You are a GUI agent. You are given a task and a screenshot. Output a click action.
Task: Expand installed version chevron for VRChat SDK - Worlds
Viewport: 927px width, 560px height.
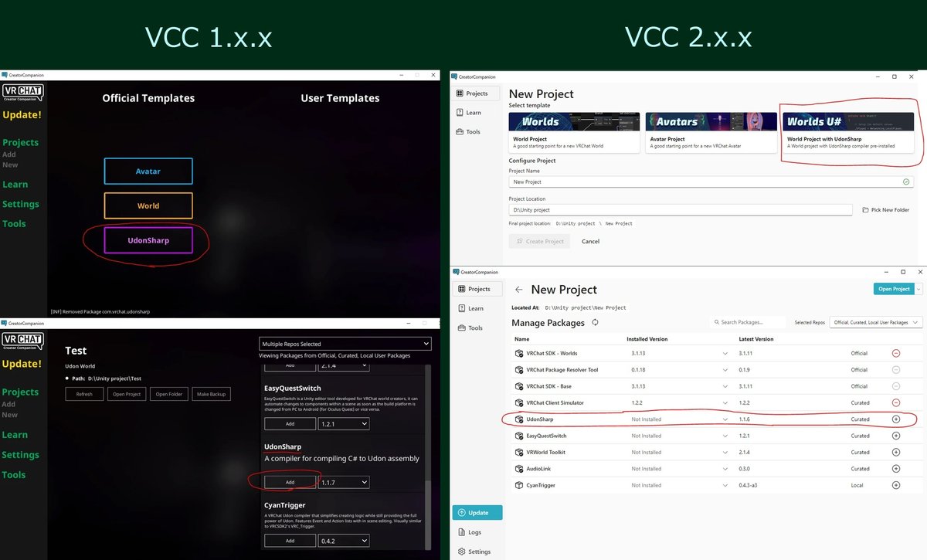[725, 353]
